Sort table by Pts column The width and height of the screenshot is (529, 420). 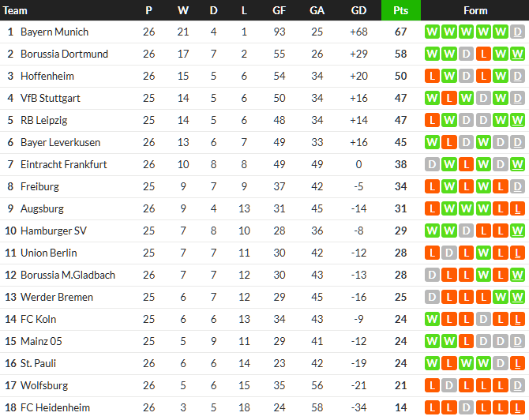[400, 10]
